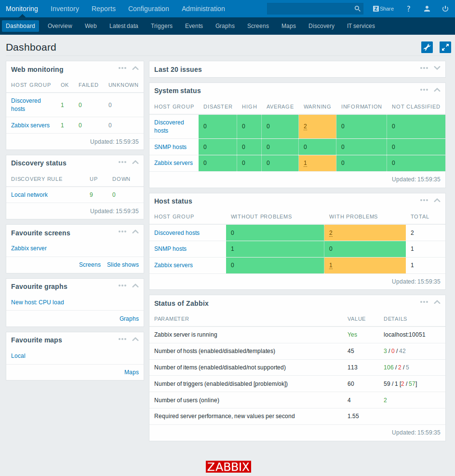The width and height of the screenshot is (455, 476).
Task: Open the 'New host: CPU load' graph link
Action: [38, 302]
